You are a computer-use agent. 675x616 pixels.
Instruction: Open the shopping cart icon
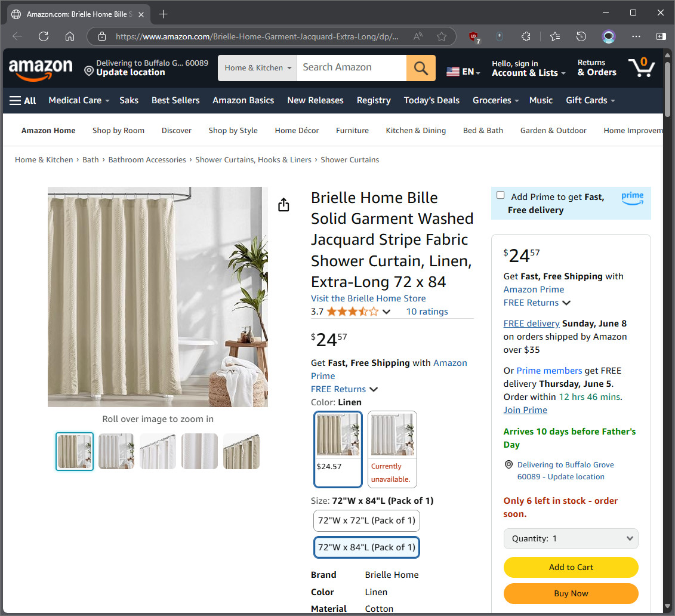641,67
